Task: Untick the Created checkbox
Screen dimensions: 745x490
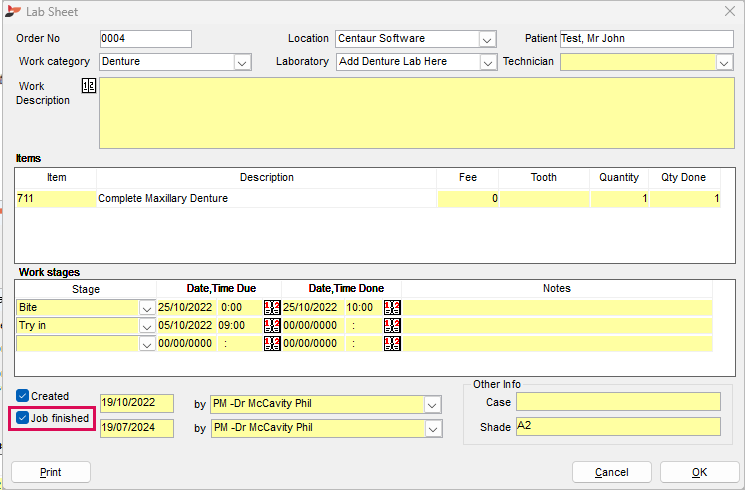Action: pyautogui.click(x=22, y=395)
